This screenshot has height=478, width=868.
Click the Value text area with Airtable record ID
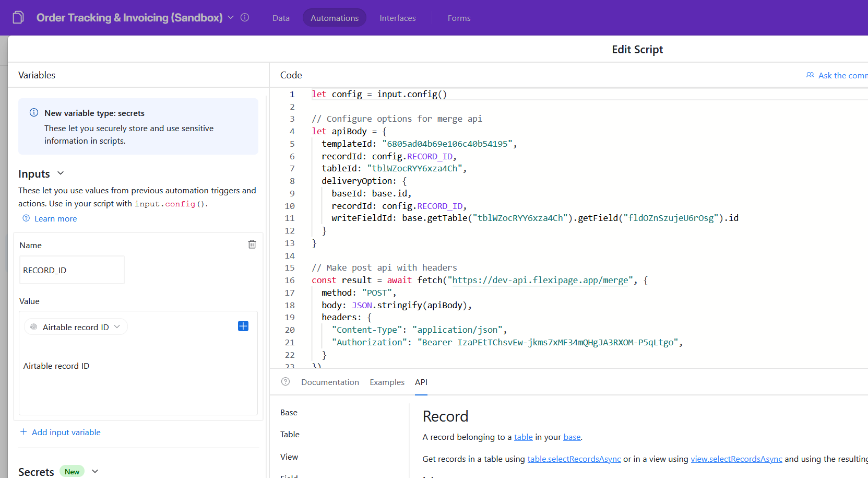138,363
